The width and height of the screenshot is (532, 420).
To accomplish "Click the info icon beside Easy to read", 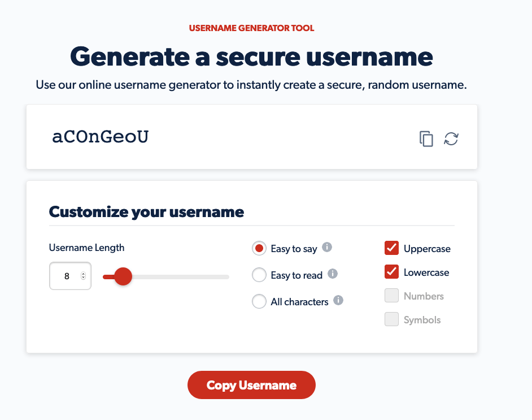I will (x=334, y=274).
